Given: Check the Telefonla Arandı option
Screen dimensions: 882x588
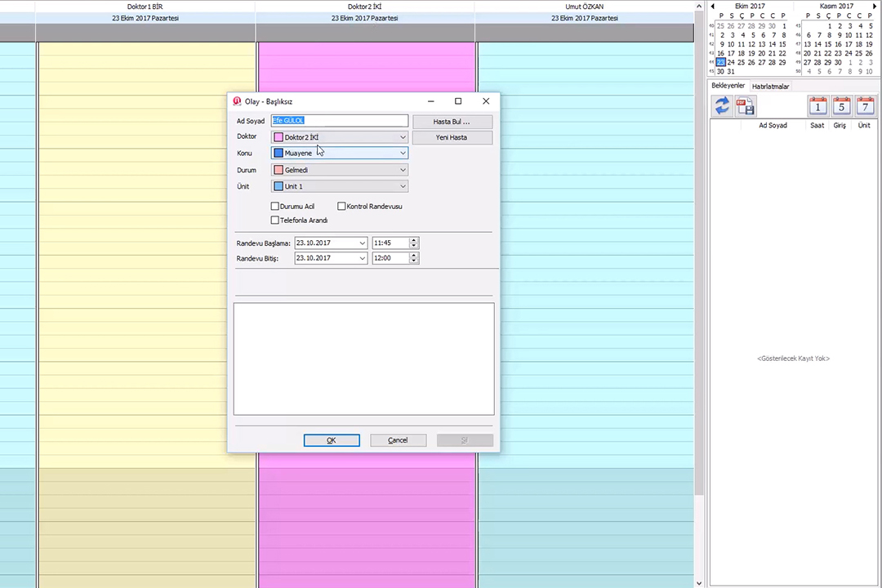Looking at the screenshot, I should 275,220.
